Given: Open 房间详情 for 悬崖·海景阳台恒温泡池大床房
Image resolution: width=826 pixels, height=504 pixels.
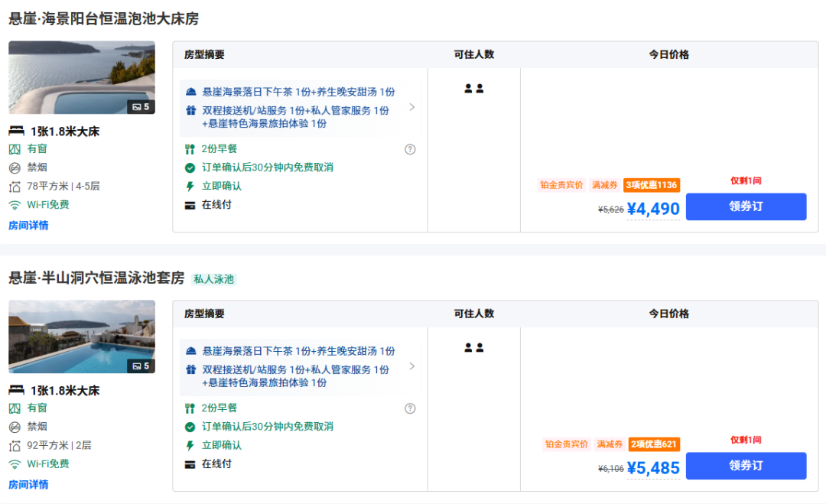Looking at the screenshot, I should click(x=28, y=226).
